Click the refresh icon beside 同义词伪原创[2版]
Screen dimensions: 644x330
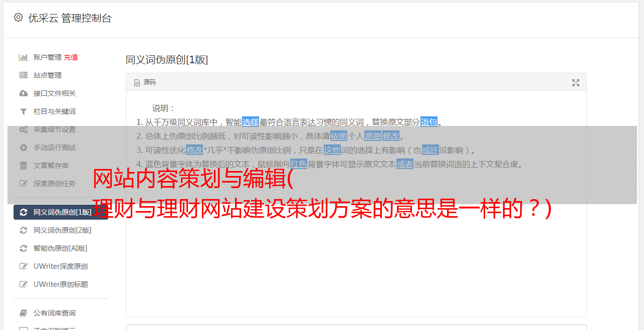tap(23, 230)
